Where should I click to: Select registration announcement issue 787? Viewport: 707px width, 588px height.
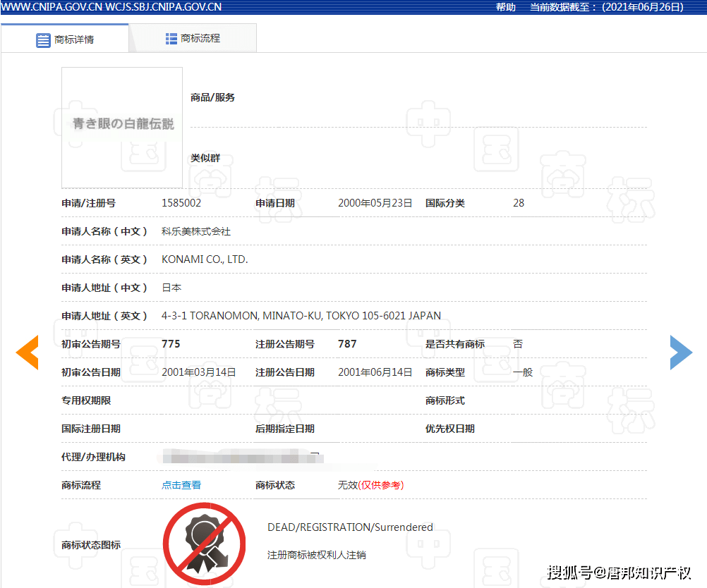coord(347,344)
